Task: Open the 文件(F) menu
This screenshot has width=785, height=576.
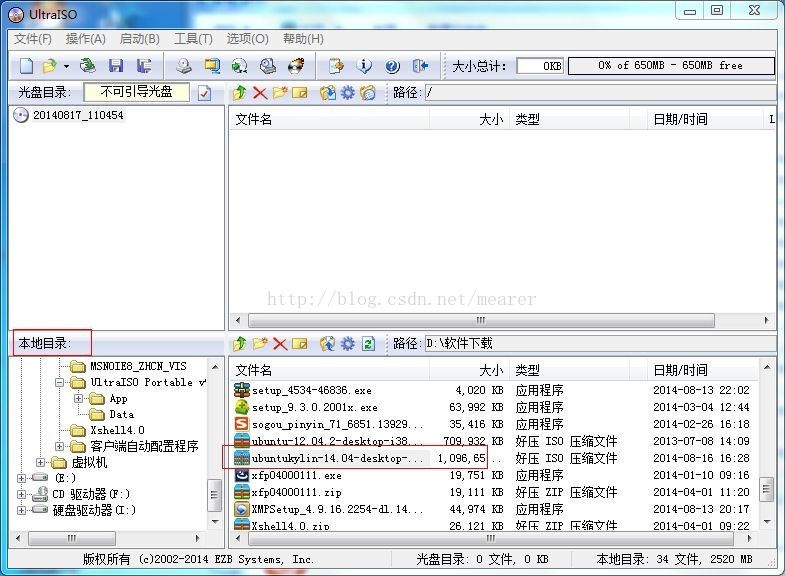Action: (x=33, y=39)
